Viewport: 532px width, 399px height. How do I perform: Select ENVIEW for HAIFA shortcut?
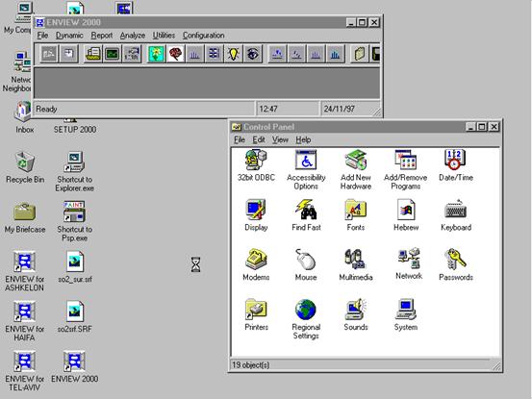pyautogui.click(x=24, y=321)
